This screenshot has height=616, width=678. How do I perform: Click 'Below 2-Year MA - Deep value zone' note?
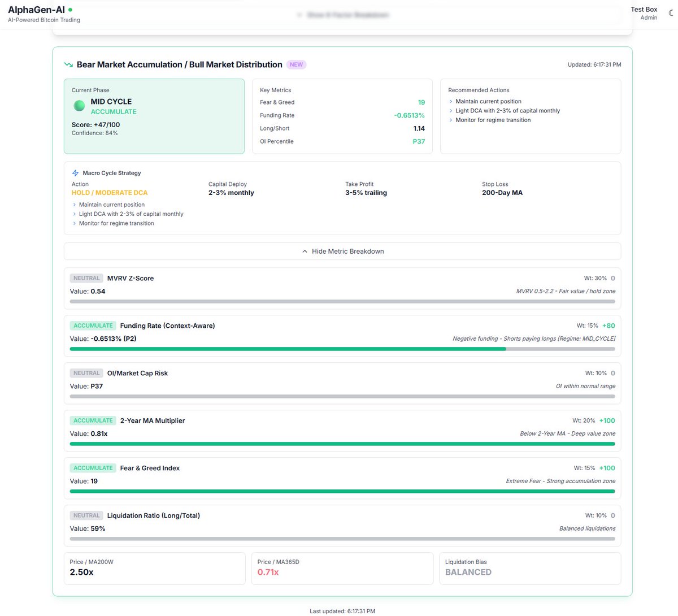pos(568,434)
